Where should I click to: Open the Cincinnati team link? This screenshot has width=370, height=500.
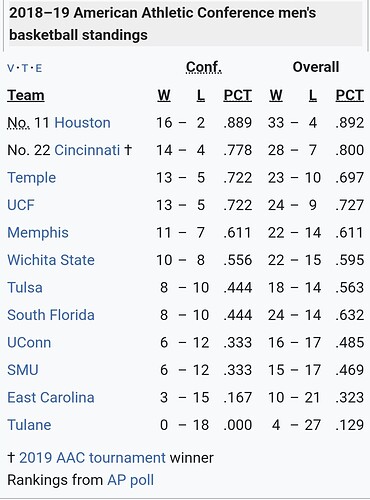point(87,150)
